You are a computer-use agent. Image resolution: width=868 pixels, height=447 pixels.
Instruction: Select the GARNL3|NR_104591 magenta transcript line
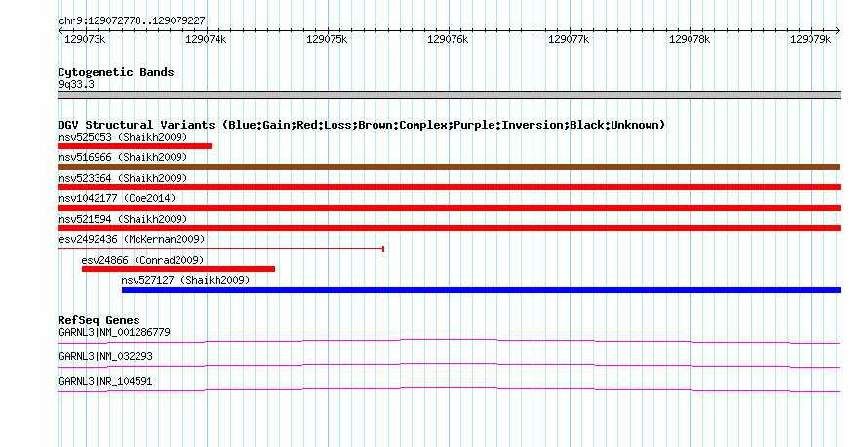coord(449,389)
